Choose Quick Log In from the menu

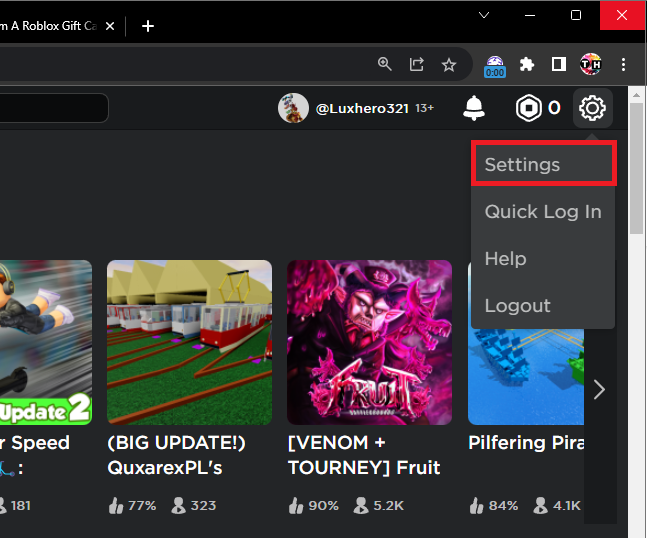543,212
